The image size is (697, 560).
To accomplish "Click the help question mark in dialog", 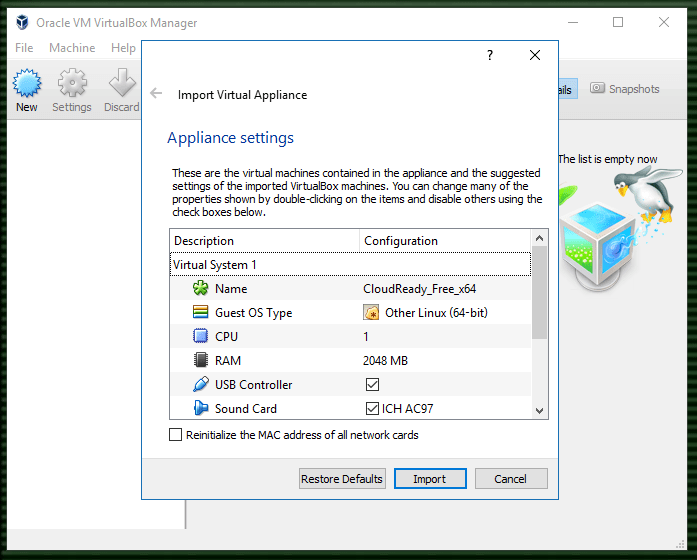I will pyautogui.click(x=490, y=55).
